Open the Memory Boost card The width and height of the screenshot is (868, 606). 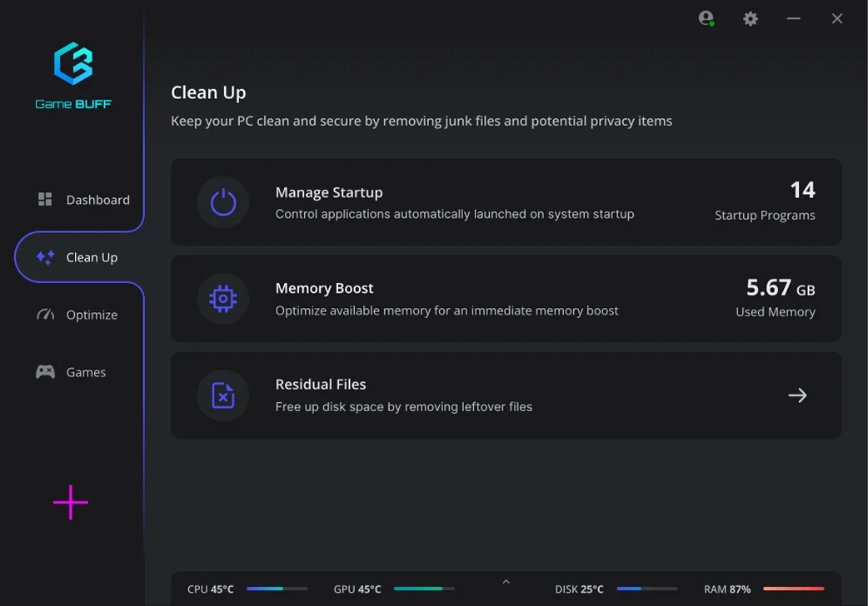click(x=506, y=299)
